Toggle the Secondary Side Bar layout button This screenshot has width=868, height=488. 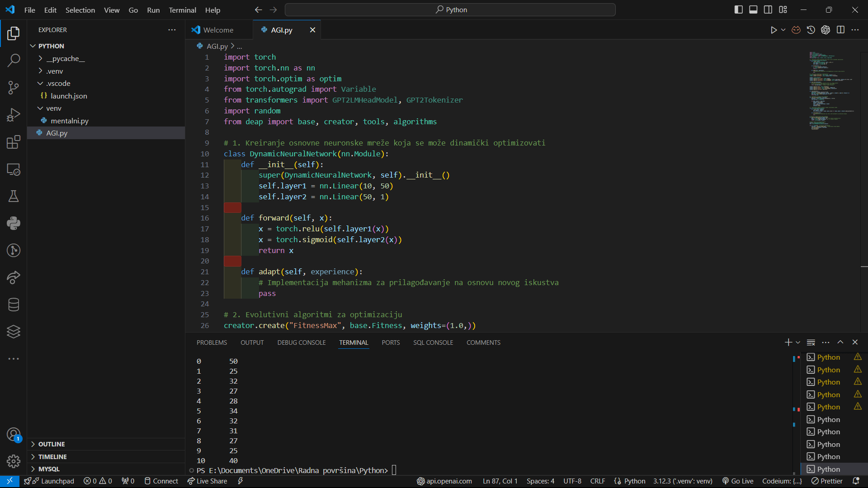[768, 9]
